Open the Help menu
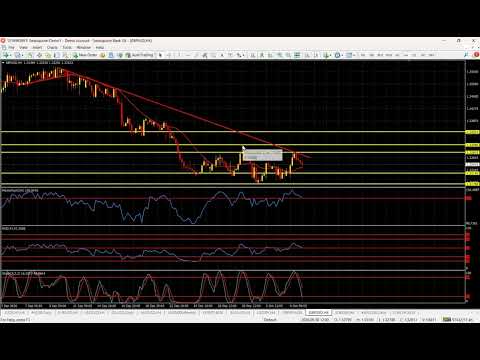 [100, 48]
